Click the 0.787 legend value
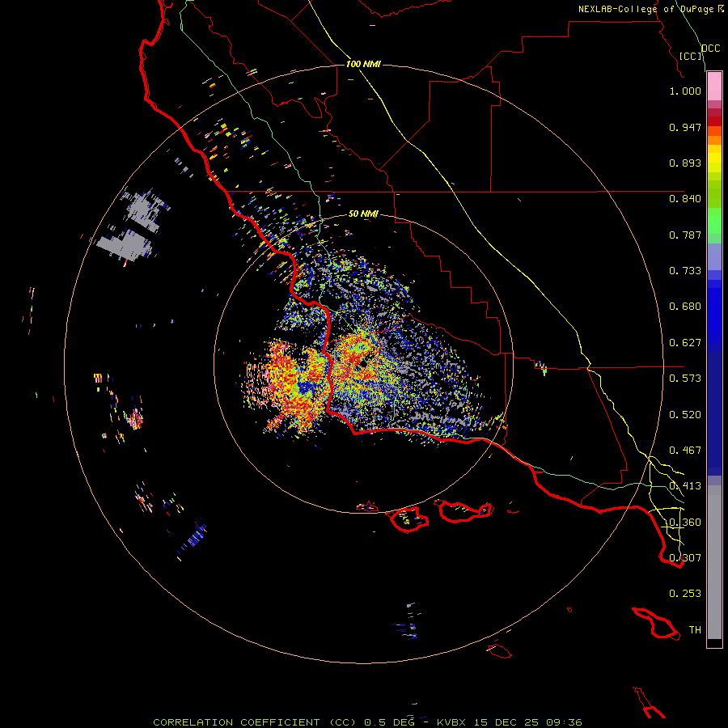The height and width of the screenshot is (728, 728). click(x=685, y=235)
